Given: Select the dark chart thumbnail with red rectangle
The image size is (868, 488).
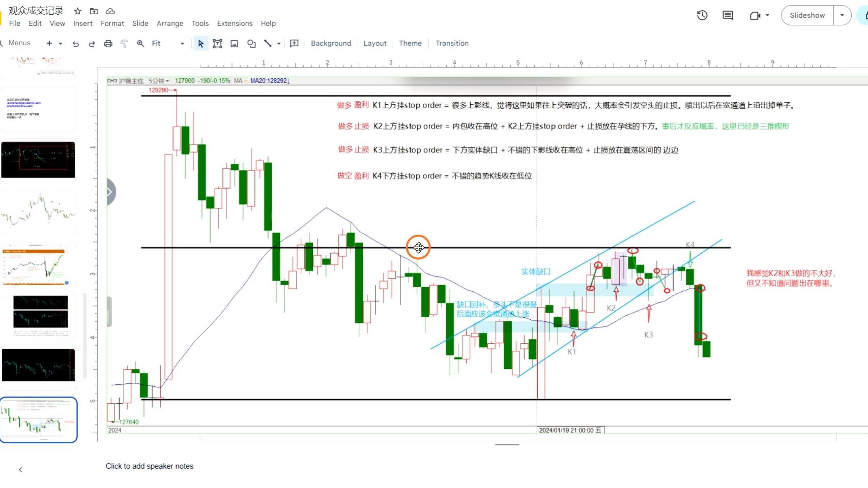Looking at the screenshot, I should [39, 160].
